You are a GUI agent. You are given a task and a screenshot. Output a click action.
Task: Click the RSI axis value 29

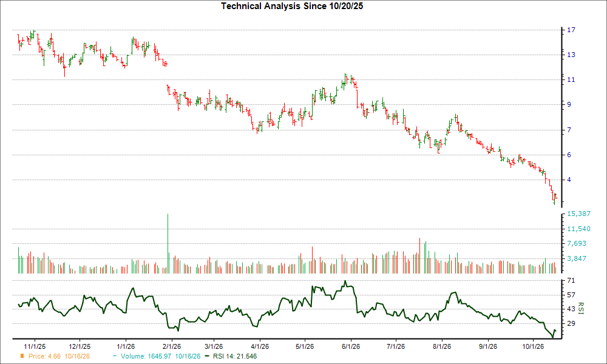click(571, 323)
